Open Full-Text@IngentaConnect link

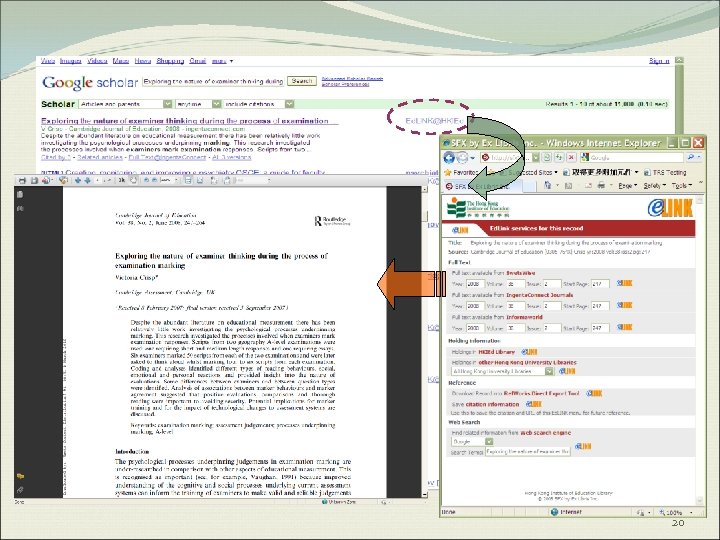point(167,157)
